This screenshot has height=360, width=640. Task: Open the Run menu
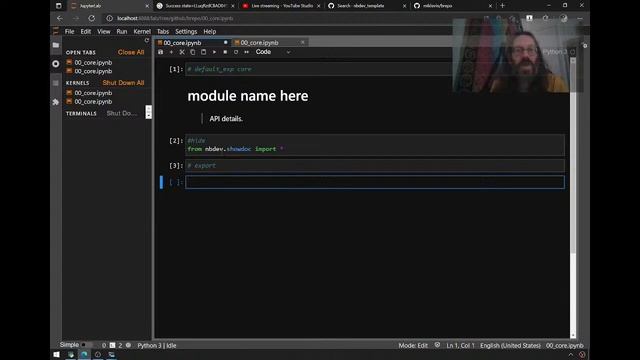122,31
